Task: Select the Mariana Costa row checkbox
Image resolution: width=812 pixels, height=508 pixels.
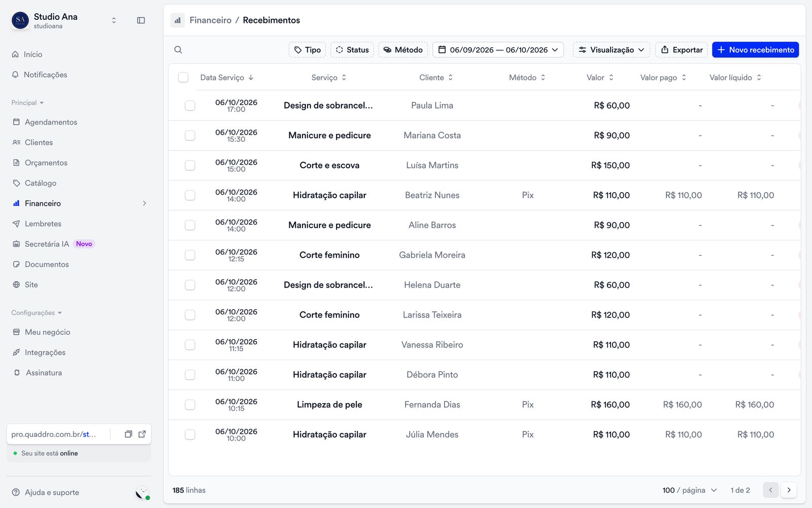Action: [x=190, y=136]
